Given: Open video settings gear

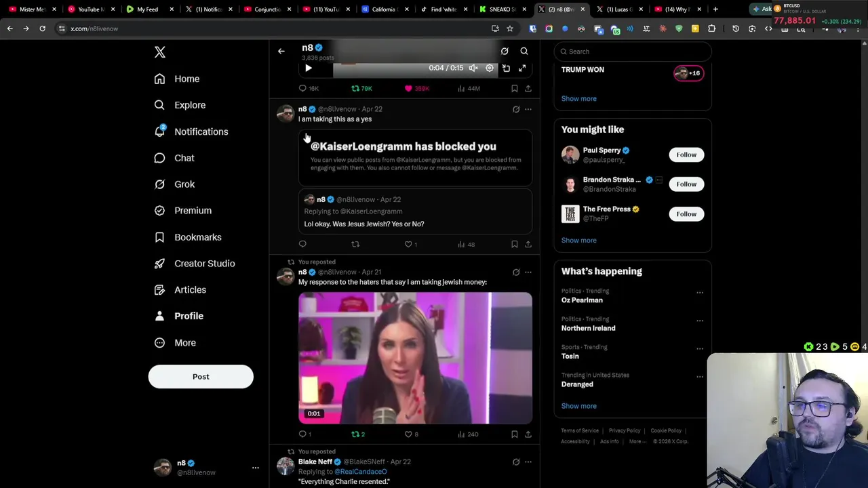Looking at the screenshot, I should coord(490,68).
